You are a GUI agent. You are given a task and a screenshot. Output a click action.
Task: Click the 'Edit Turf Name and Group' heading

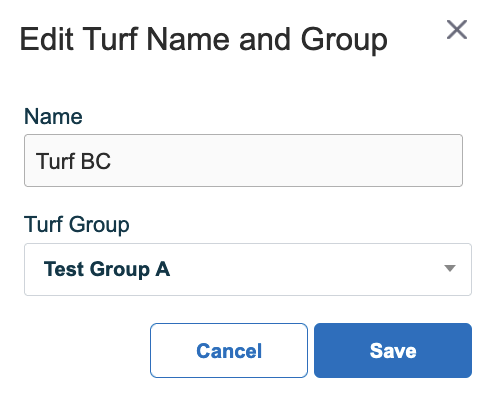[x=203, y=40]
